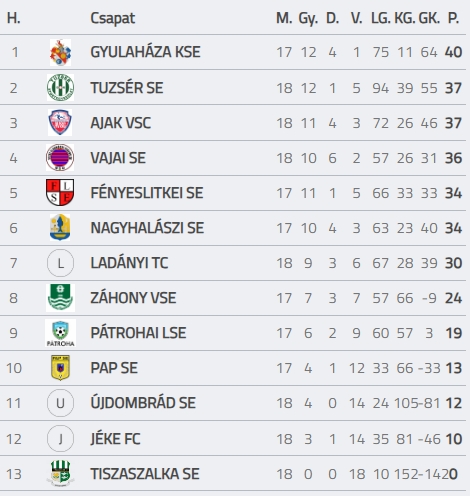Click the Tuzsér SE green crest
This screenshot has width=470, height=496.
pyautogui.click(x=60, y=88)
